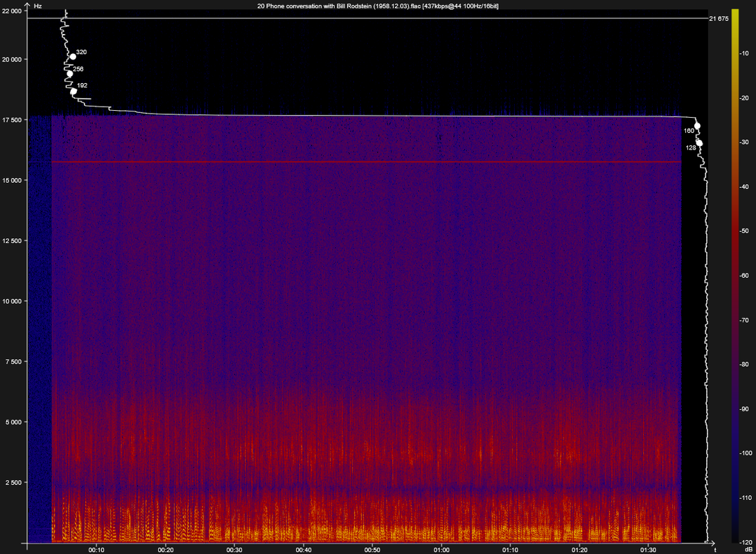The width and height of the screenshot is (756, 554).
Task: Click the 160 kbps cutoff marker dot
Action: [x=697, y=126]
